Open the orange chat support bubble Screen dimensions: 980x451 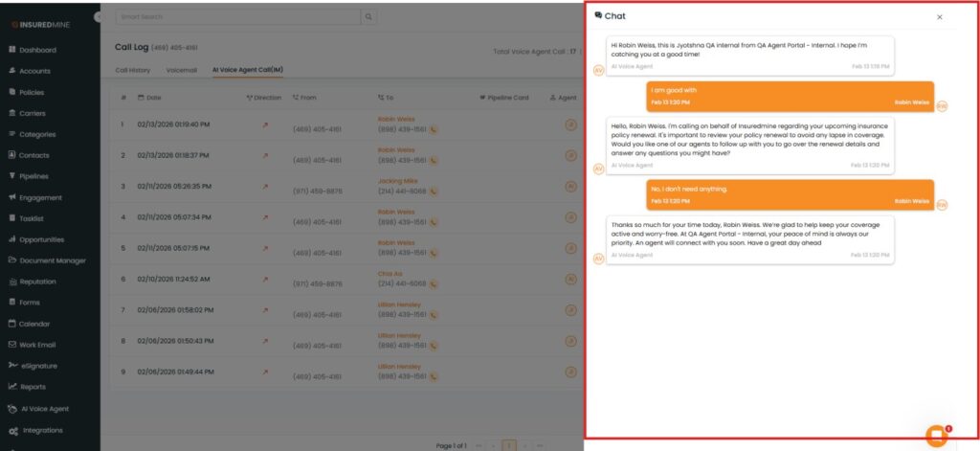[x=937, y=436]
